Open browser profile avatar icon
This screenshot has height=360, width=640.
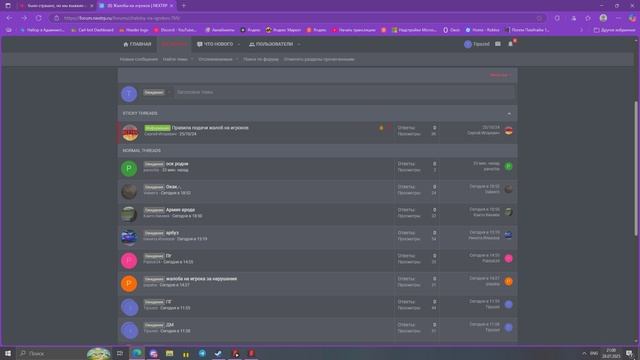[x=603, y=18]
